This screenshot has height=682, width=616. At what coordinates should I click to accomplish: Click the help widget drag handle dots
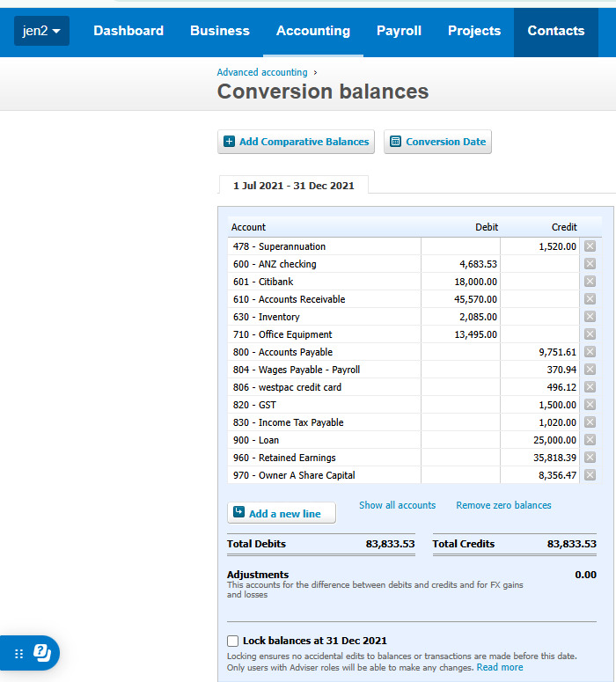point(18,654)
